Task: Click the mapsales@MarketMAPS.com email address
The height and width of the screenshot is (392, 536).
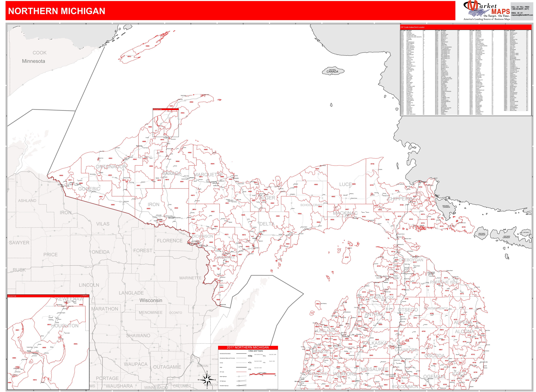Action: [522, 15]
